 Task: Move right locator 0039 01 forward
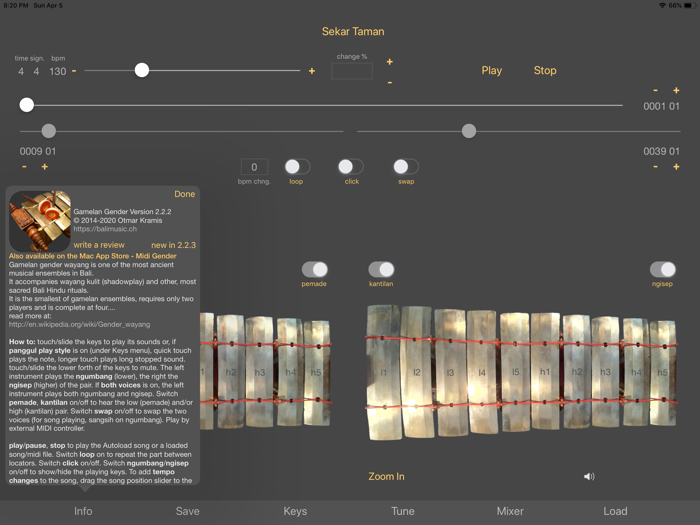pos(676,167)
